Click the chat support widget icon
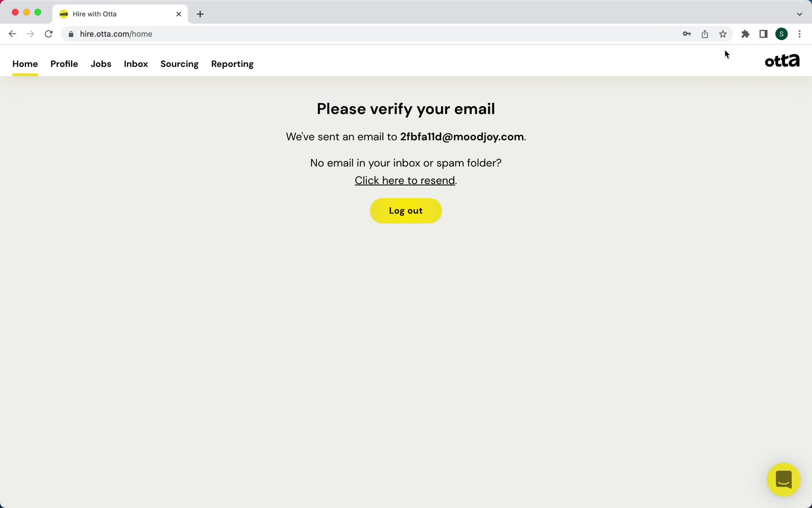 click(x=783, y=480)
